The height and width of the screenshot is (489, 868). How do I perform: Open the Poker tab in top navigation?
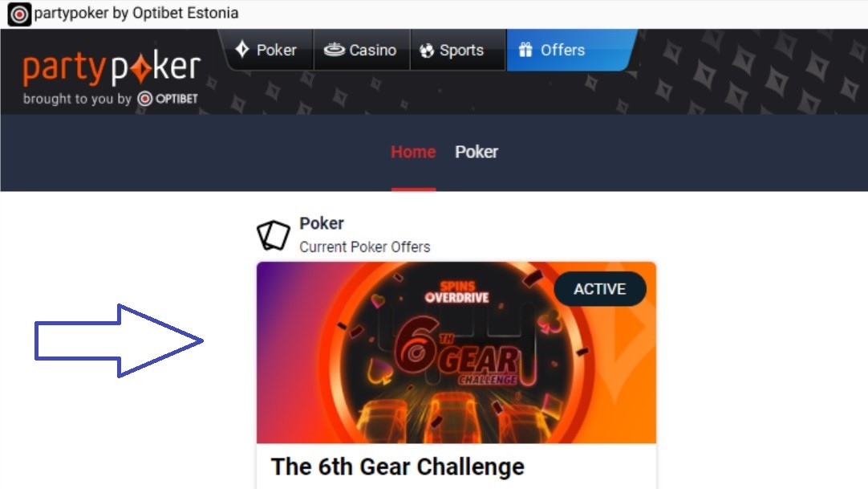[x=267, y=50]
